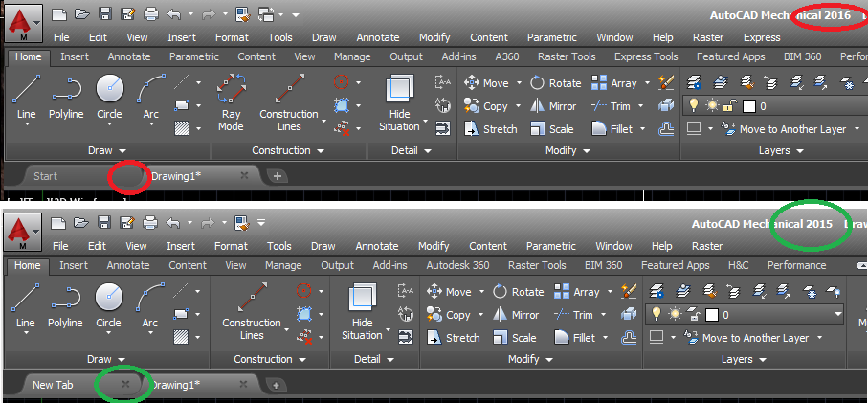This screenshot has width=868, height=403.
Task: Switch to the H&C ribbon tab in 2015 window
Action: pos(738,265)
